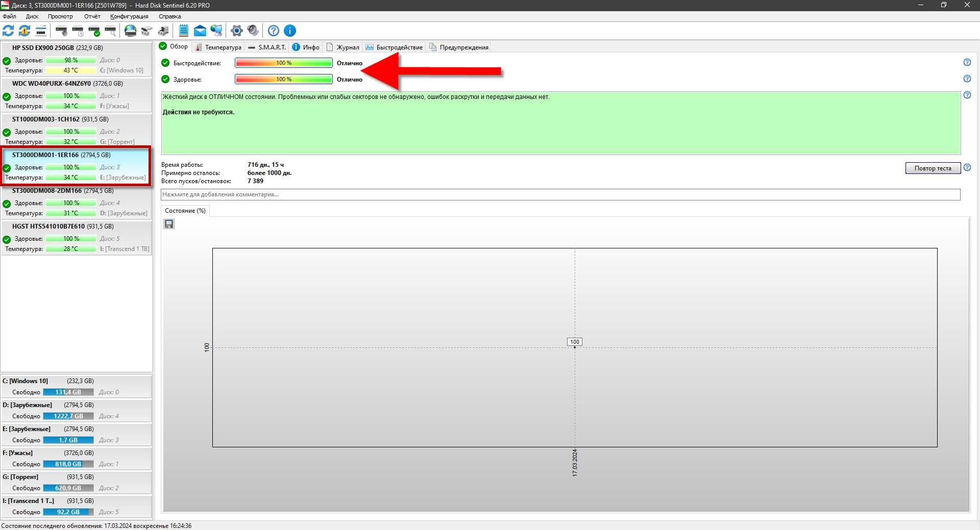
Task: Open the Отчёт menu
Action: click(92, 16)
